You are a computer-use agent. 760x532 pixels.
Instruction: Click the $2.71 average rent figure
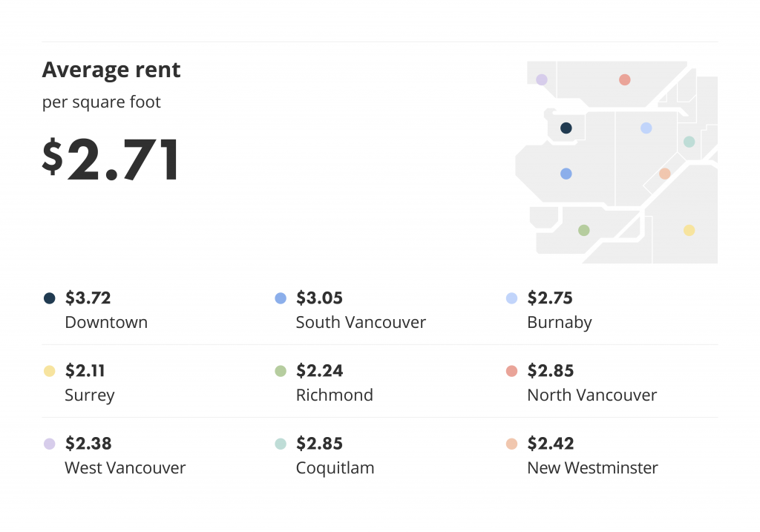click(x=111, y=160)
